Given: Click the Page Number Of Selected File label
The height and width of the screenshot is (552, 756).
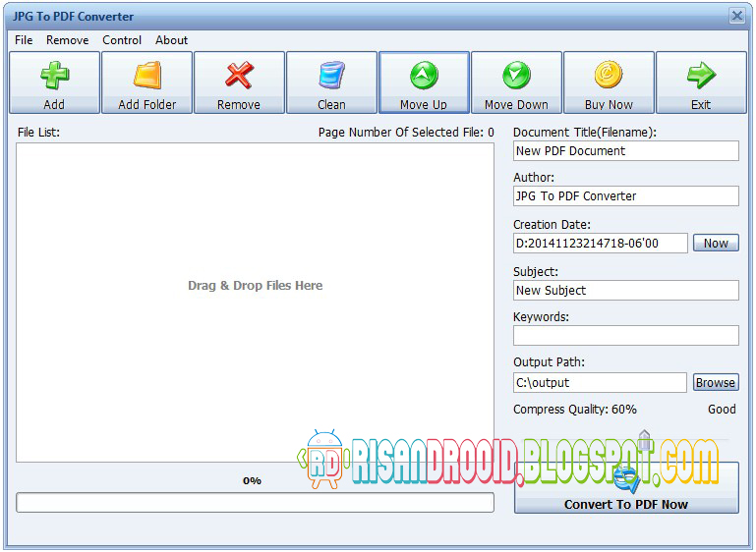Looking at the screenshot, I should 406,133.
